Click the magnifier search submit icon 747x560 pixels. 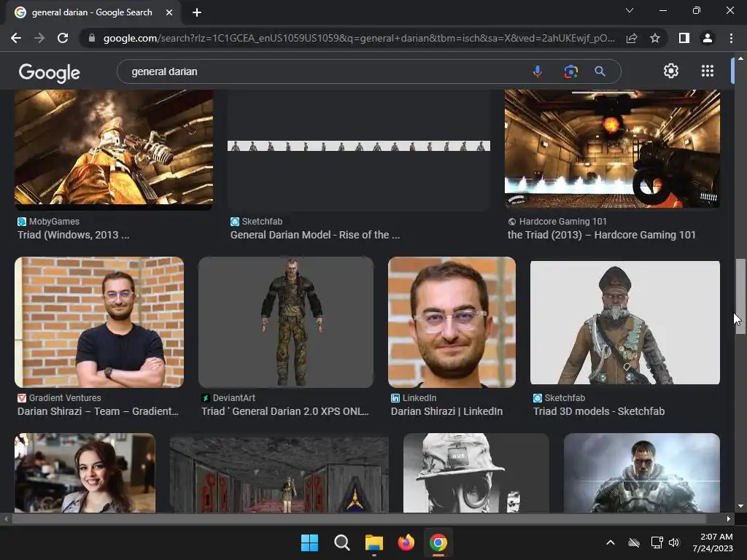600,71
